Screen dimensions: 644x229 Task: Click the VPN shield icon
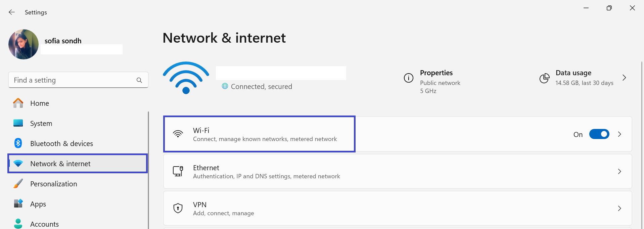pyautogui.click(x=178, y=208)
